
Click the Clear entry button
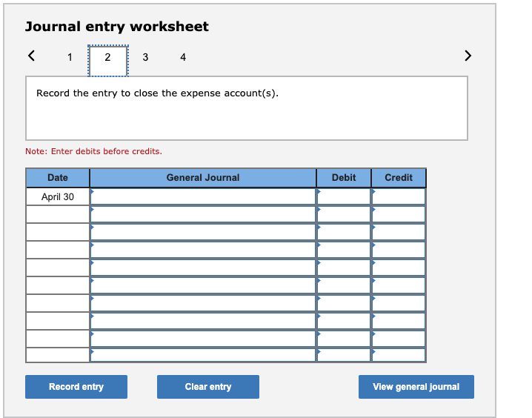208,387
